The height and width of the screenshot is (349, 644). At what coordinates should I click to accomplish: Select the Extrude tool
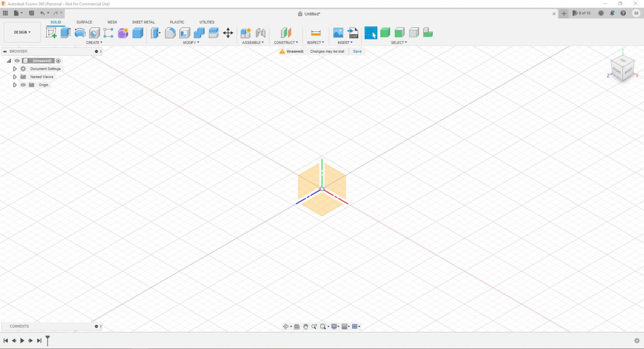click(x=66, y=33)
